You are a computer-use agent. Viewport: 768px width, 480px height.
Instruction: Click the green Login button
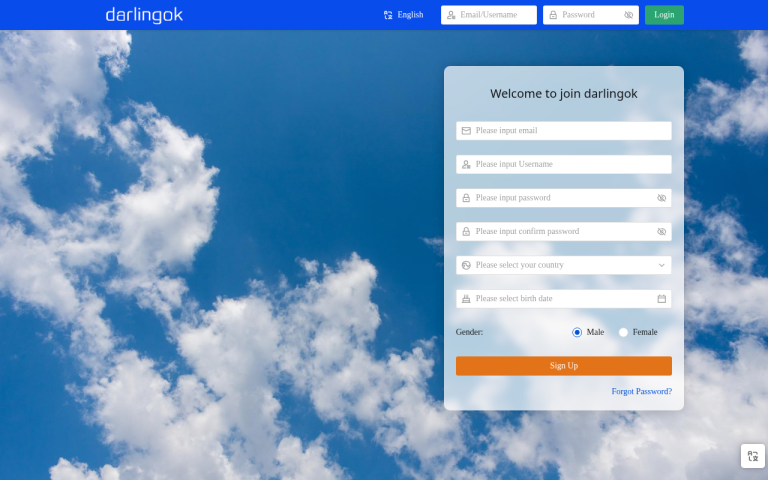pos(664,15)
